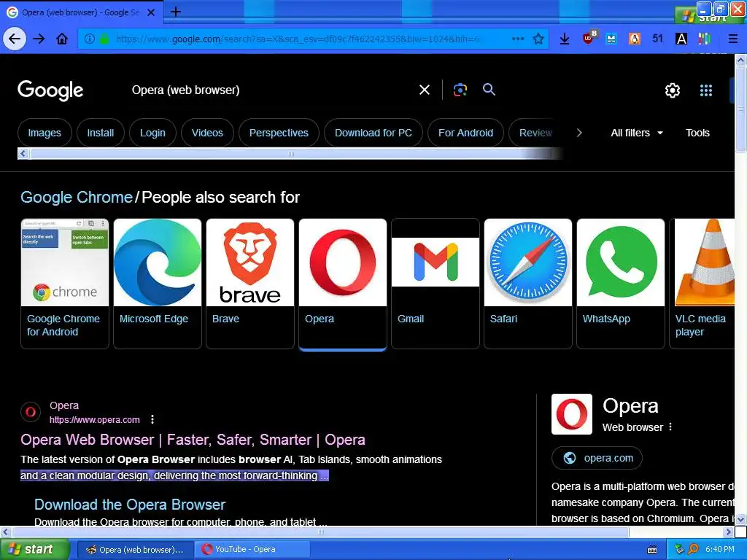Open the browser hamburger menu
The width and height of the screenshot is (747, 560).
(732, 39)
